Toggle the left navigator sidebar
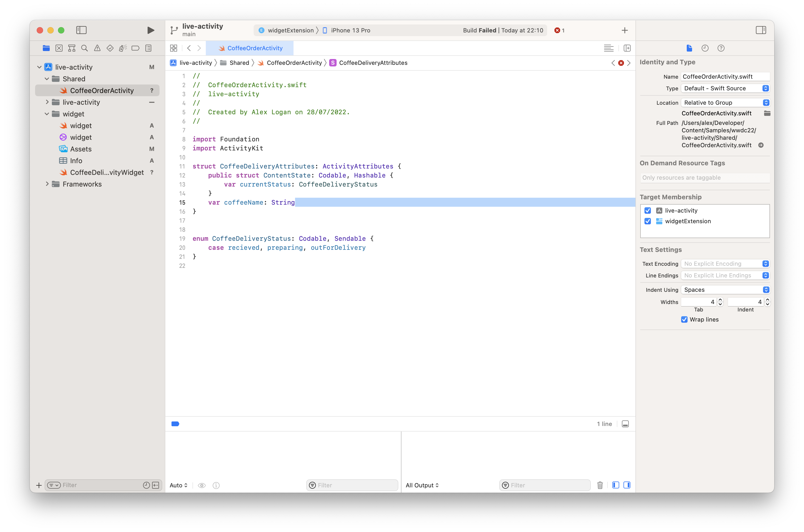804x532 pixels. pos(81,30)
